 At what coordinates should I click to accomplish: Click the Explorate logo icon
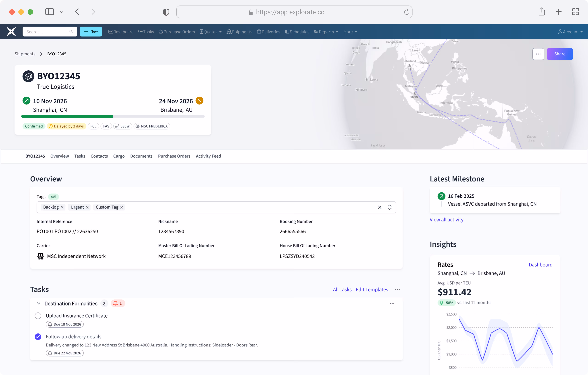point(11,31)
